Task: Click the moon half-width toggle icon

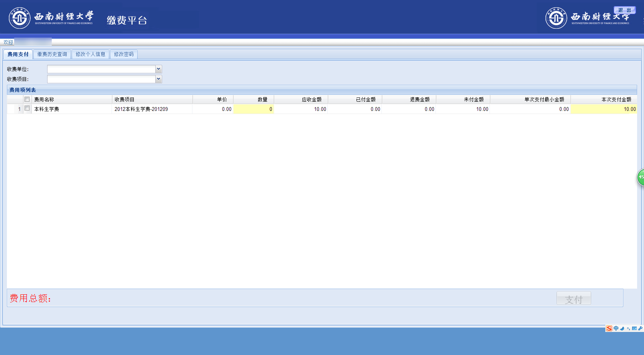Action: pyautogui.click(x=622, y=329)
